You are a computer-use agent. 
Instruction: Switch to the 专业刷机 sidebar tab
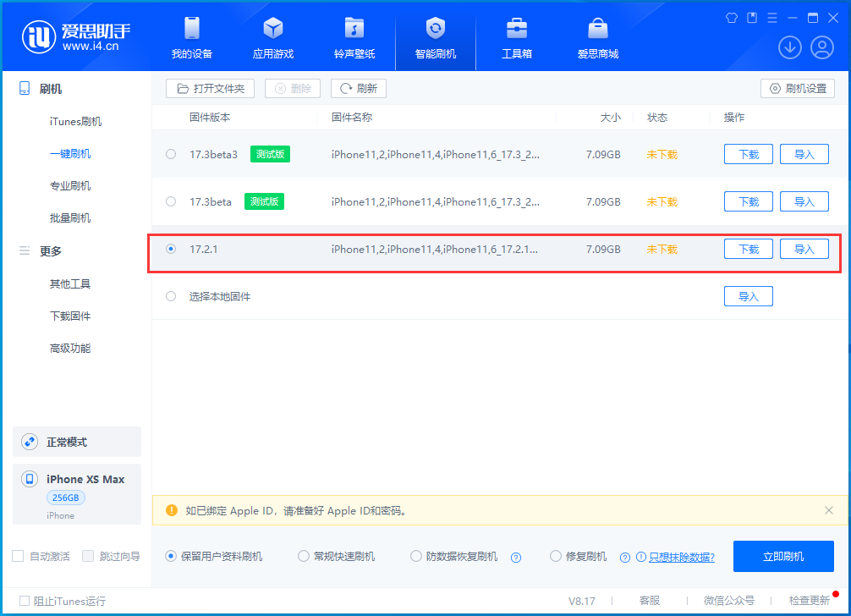pos(69,185)
